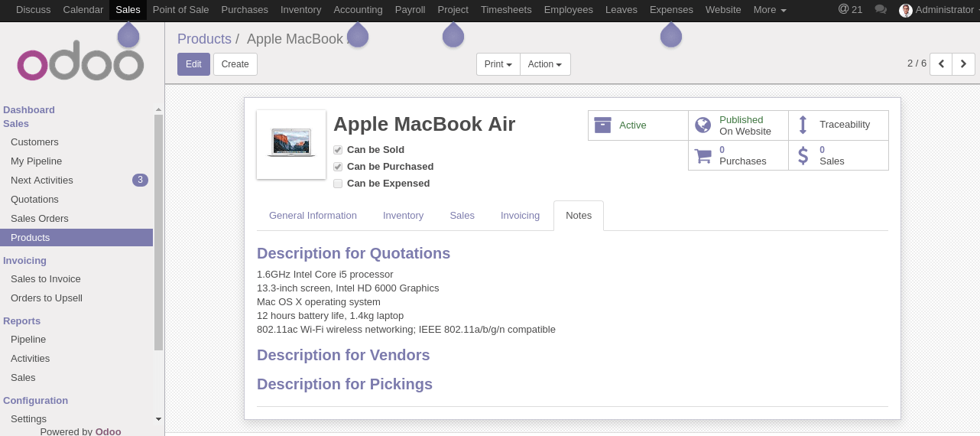Toggle the Can be Purchased checkbox
Screen dimensions: 980x436
[338, 167]
